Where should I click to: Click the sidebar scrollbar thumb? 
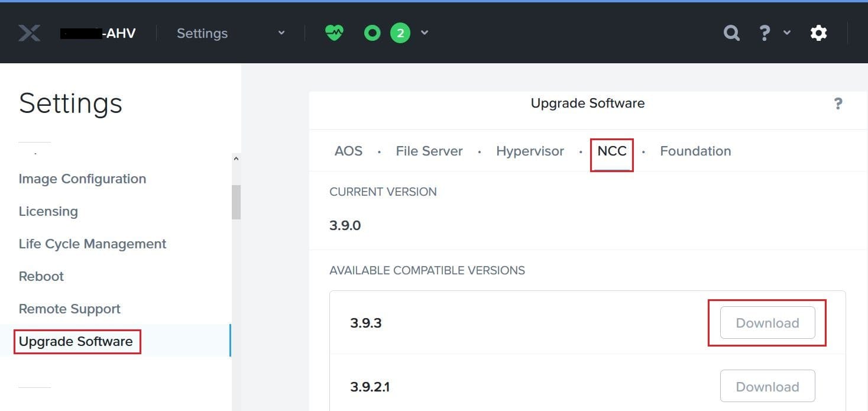tap(236, 202)
